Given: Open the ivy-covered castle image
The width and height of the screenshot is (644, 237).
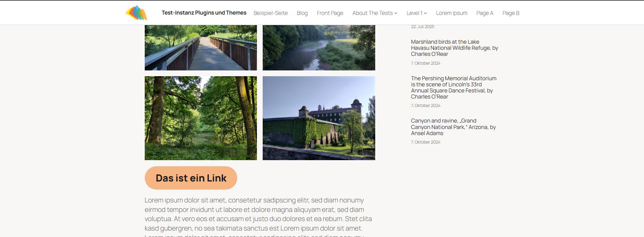Looking at the screenshot, I should tap(319, 118).
